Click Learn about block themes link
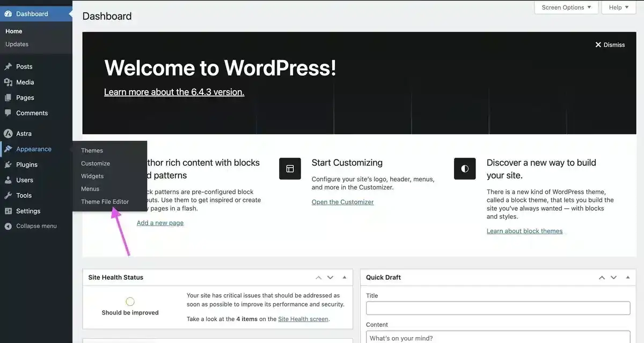The image size is (644, 343). click(x=524, y=231)
